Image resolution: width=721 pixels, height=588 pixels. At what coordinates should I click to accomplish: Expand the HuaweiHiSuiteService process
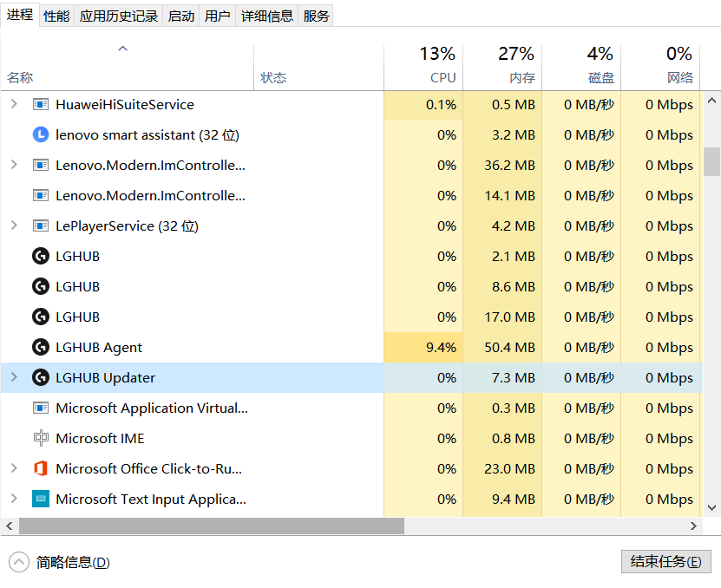point(14,104)
